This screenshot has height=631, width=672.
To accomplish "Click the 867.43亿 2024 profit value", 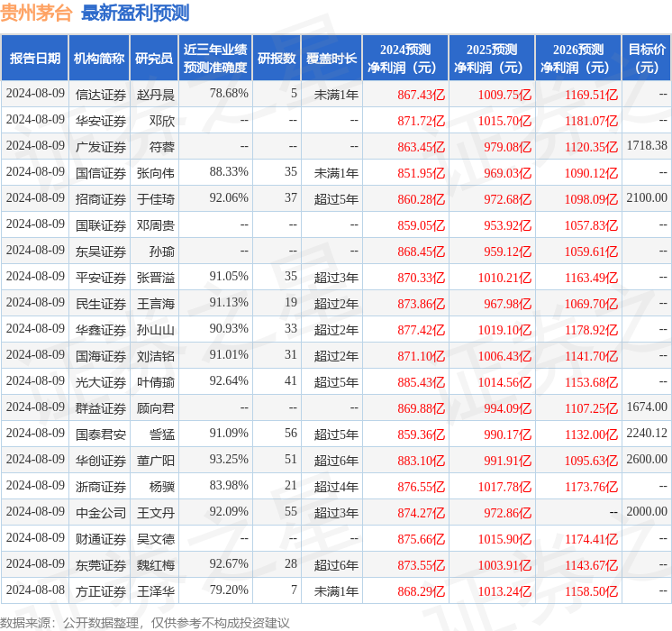I will click(x=421, y=95).
